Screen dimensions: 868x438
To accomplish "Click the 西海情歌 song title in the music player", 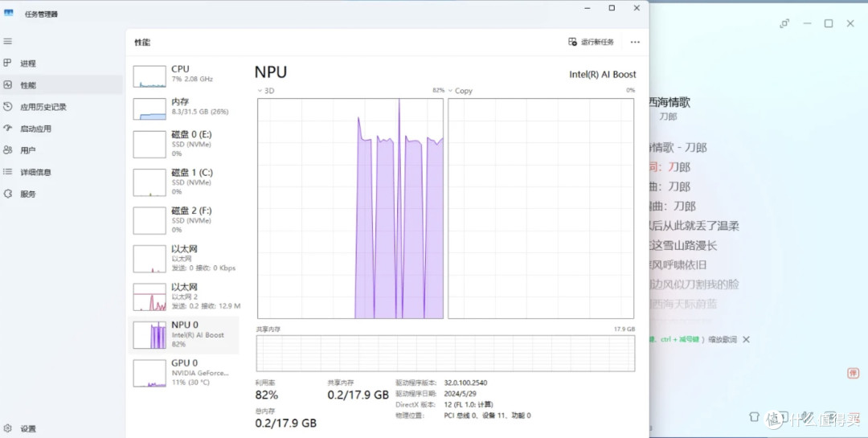I will click(669, 102).
